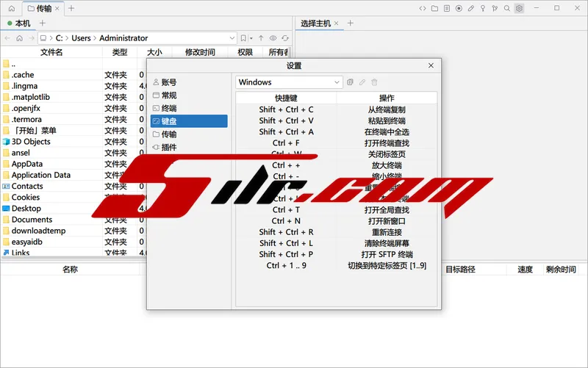
Task: Click the edit keymap pencil icon
Action: pyautogui.click(x=362, y=82)
